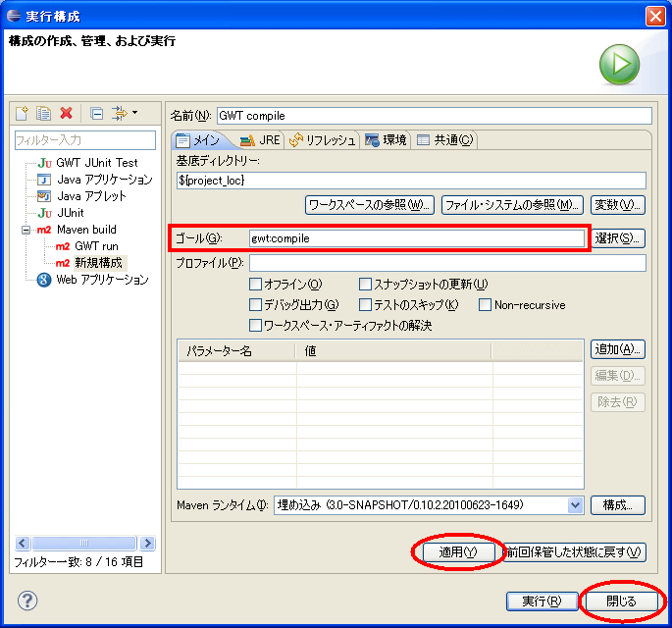Click the 値 column header

393,351
